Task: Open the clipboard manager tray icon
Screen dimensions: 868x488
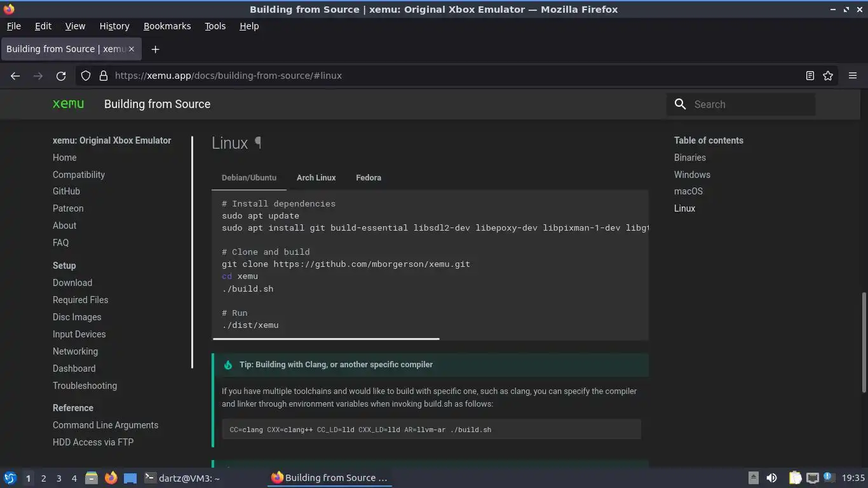Action: pyautogui.click(x=794, y=478)
